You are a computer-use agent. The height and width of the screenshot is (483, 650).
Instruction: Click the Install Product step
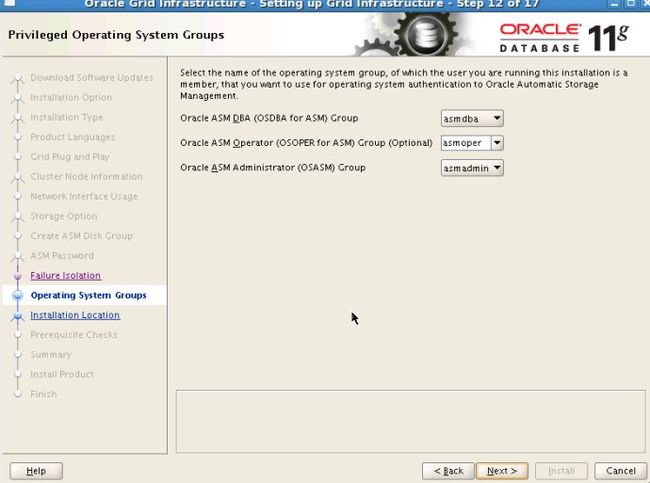click(62, 374)
